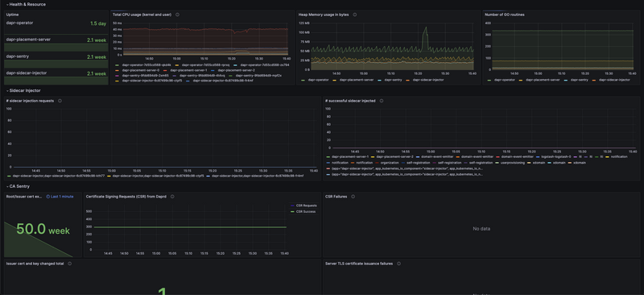
Task: Click the green CSR Success line in chart
Action: 190,226
